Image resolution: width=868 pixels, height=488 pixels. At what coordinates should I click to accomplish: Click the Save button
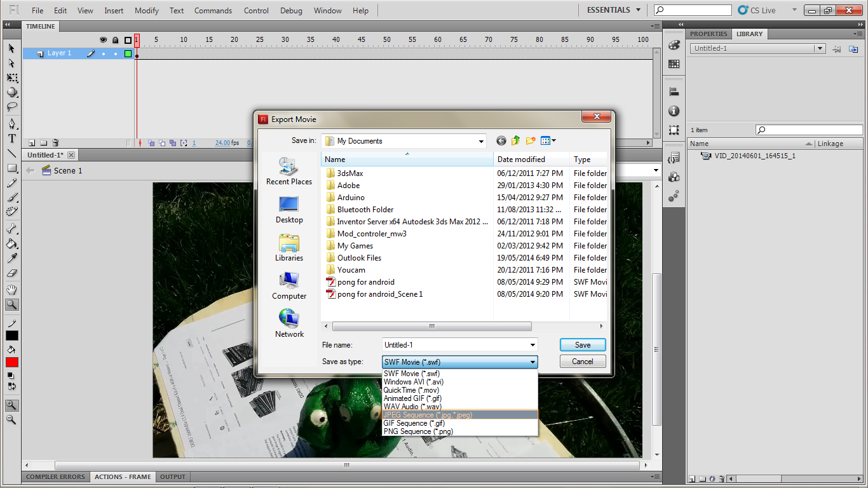point(583,345)
